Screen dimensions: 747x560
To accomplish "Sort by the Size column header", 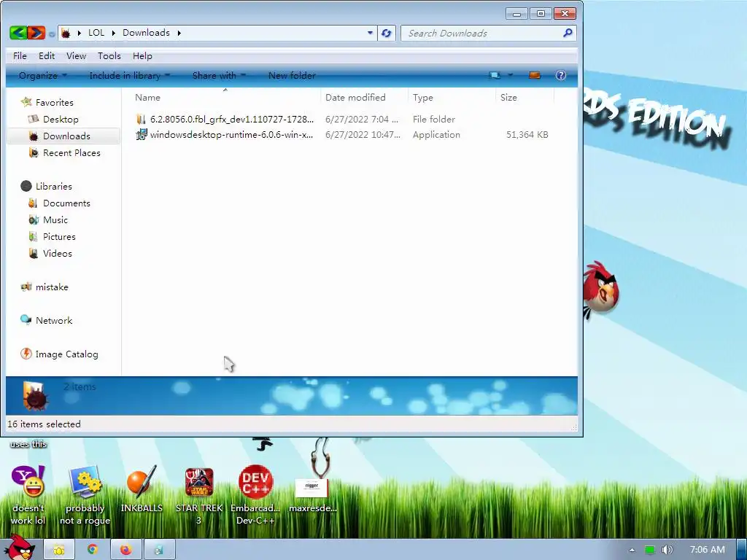I will [x=525, y=97].
